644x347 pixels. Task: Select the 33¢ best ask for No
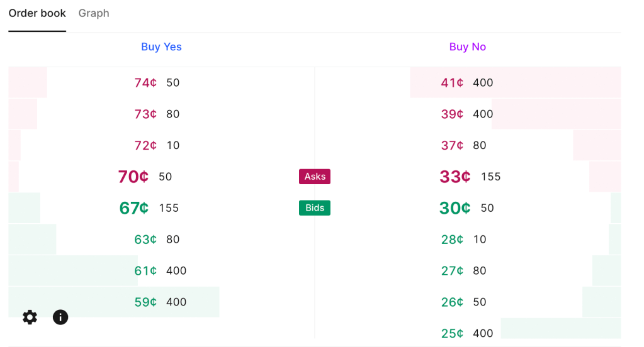point(455,177)
